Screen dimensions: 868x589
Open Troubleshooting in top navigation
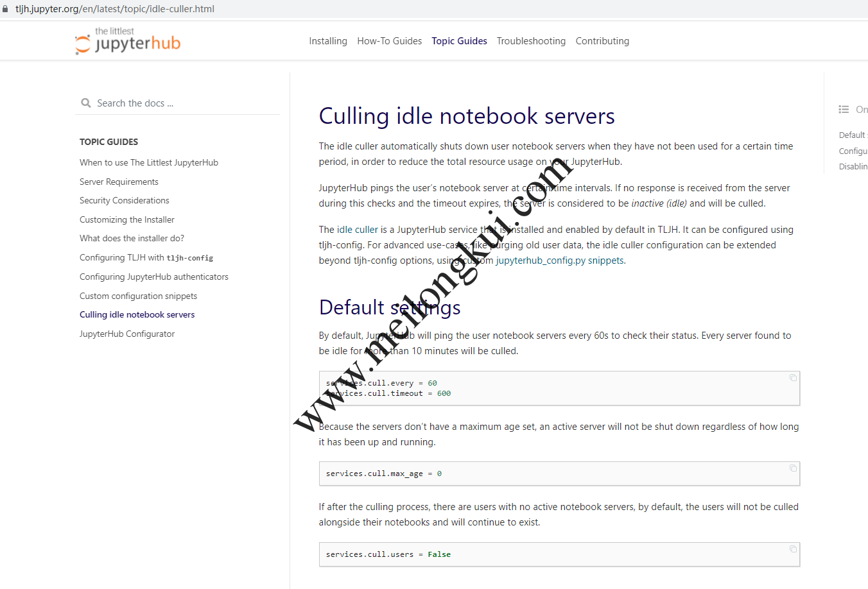coord(531,41)
